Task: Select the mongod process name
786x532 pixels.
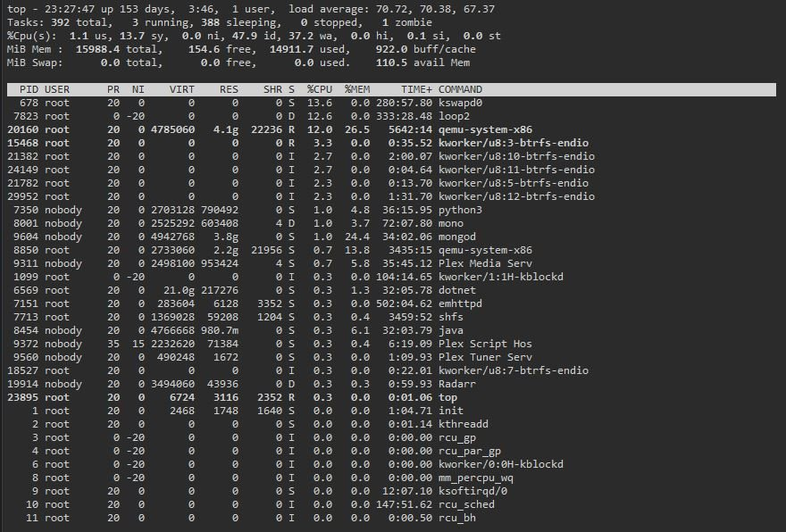Action: point(456,237)
